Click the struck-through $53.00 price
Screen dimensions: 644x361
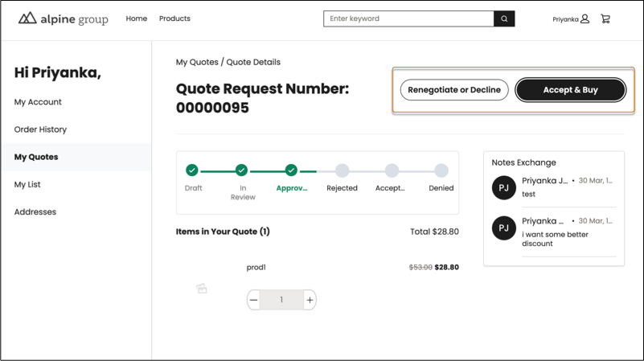click(x=420, y=268)
